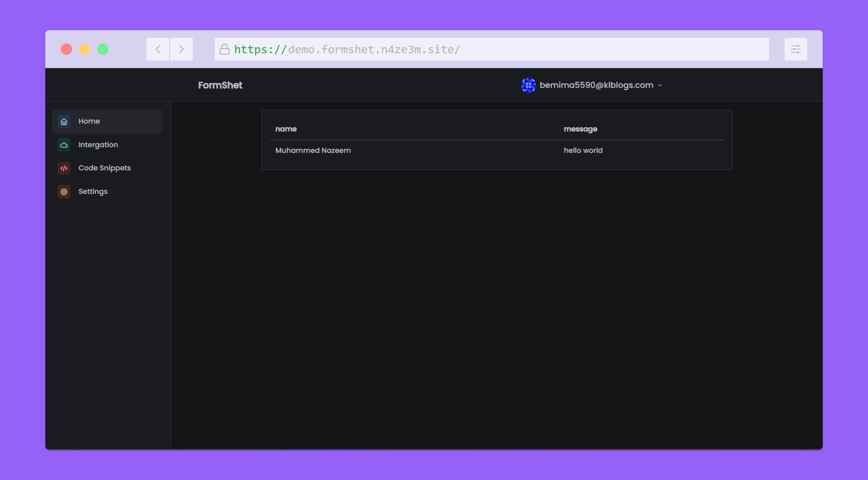Screen dimensions: 868x480
Task: Click the padlock icon in address bar
Action: click(225, 49)
